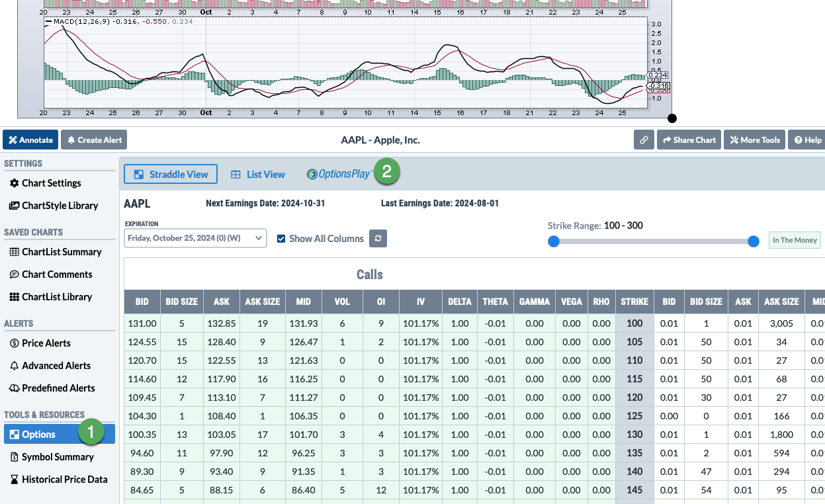The image size is (825, 504).
Task: Click put ask size 1,800 cell
Action: point(782,435)
